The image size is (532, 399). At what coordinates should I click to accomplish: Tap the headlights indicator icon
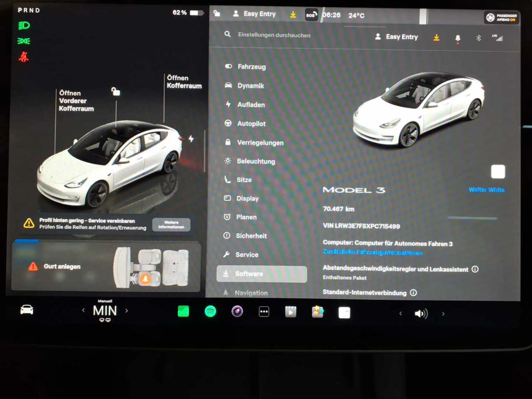(x=24, y=25)
